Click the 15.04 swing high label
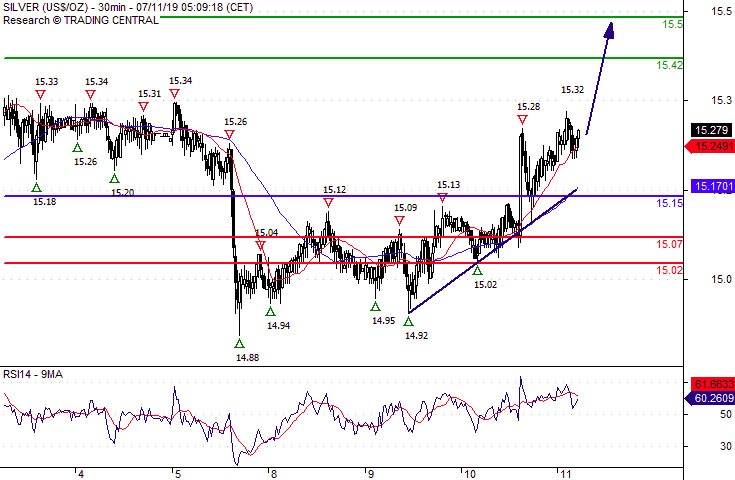 coord(267,232)
